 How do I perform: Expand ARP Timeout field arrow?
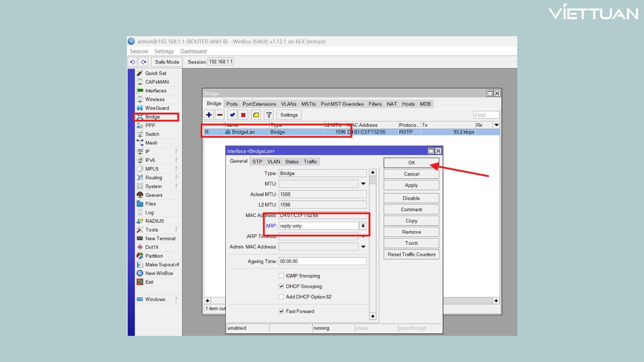pos(363,236)
